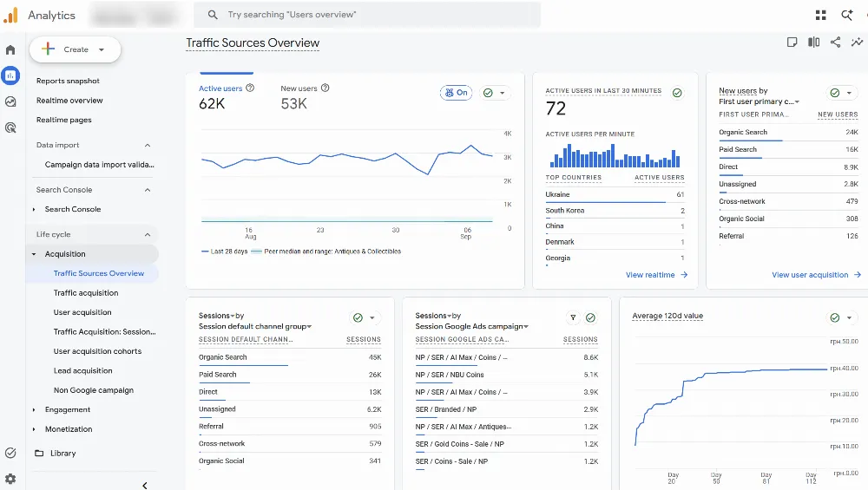
Task: Expand the Search Console sub item
Action: (34, 210)
